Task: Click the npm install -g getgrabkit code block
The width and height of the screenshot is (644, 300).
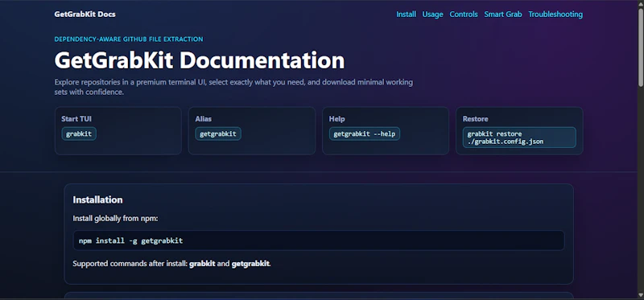Action: pyautogui.click(x=318, y=240)
